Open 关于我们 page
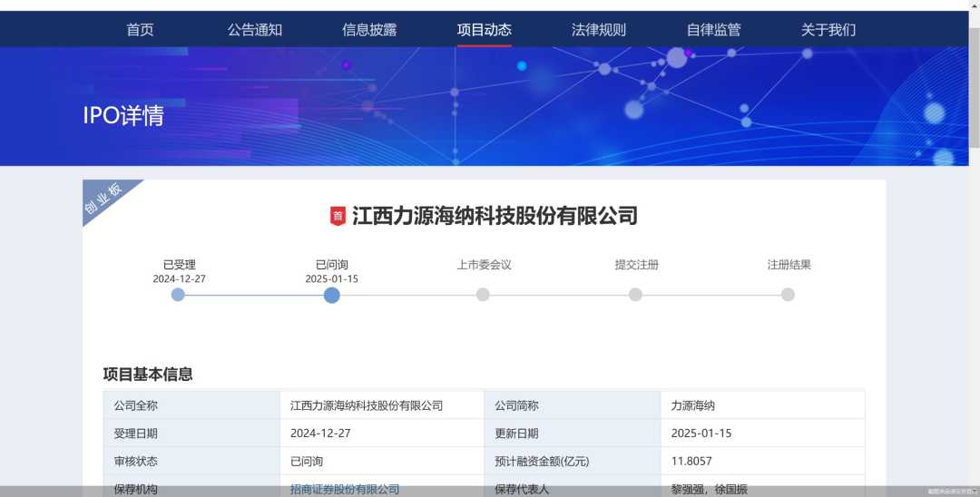This screenshot has width=980, height=497. [828, 29]
